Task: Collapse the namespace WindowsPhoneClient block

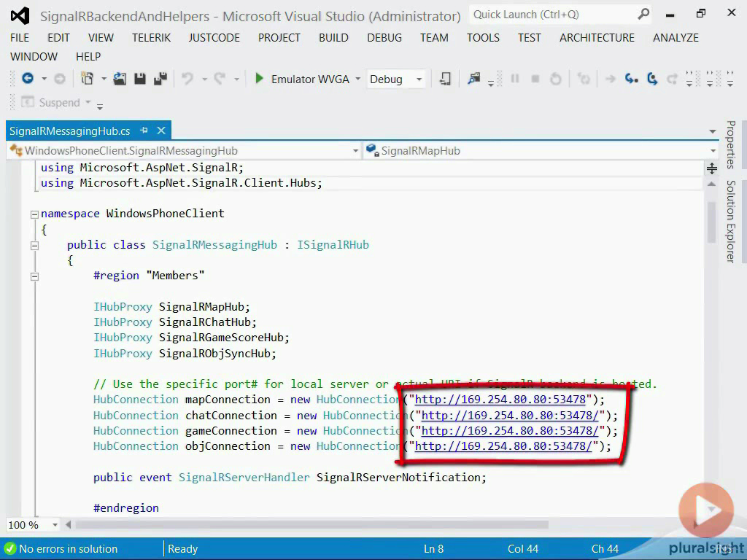Action: [34, 214]
